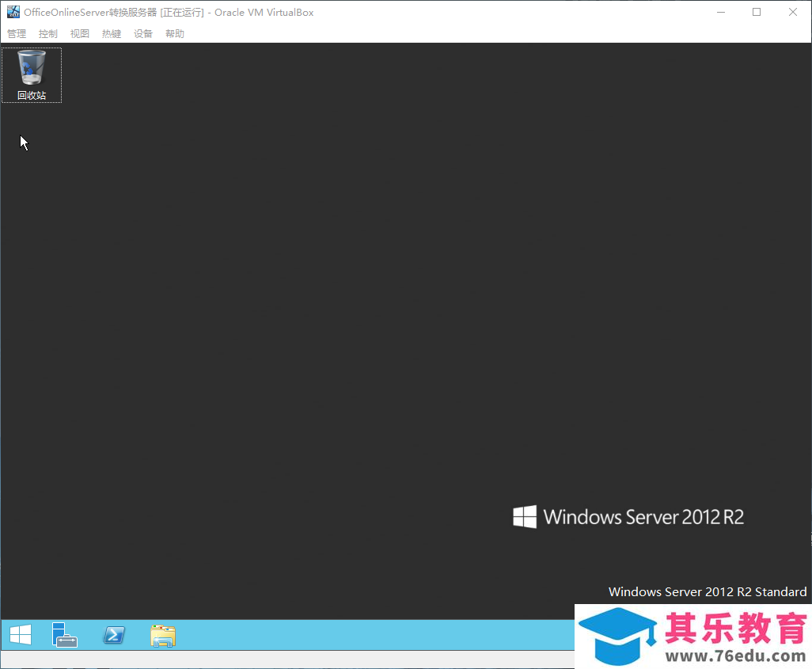This screenshot has height=669, width=812.
Task: Minimize the VirtualBox window
Action: (x=721, y=12)
